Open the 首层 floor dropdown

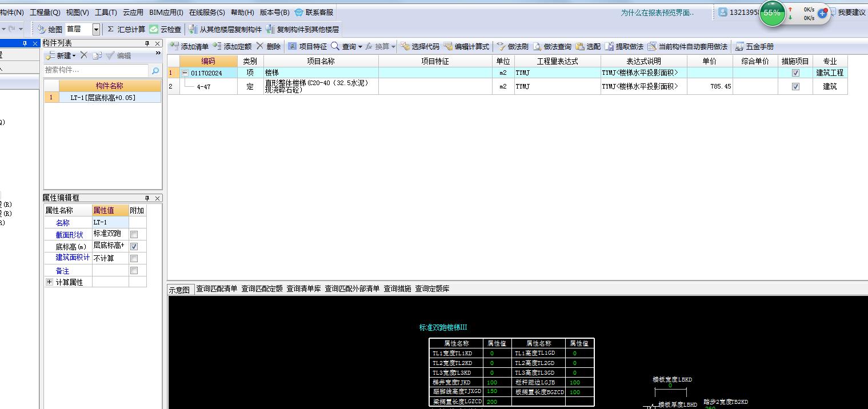pyautogui.click(x=96, y=29)
